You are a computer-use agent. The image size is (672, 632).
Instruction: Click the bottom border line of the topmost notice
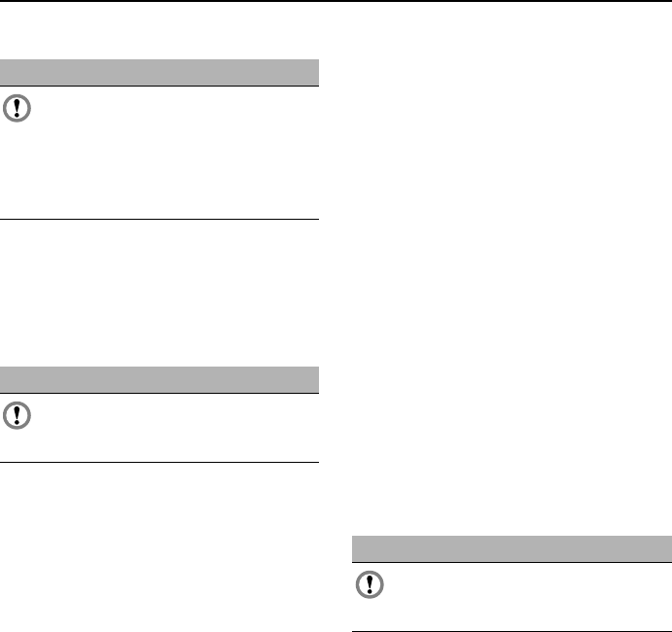coord(159,219)
